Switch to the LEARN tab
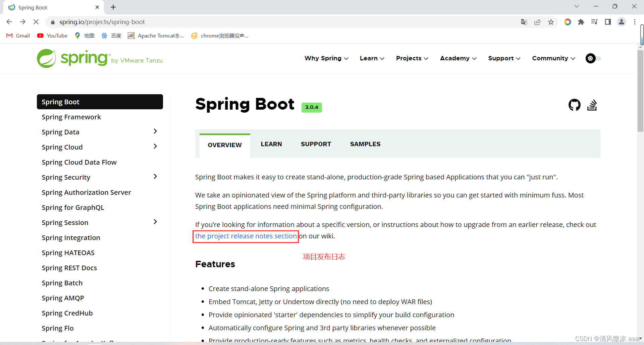644x345 pixels. pyautogui.click(x=271, y=144)
